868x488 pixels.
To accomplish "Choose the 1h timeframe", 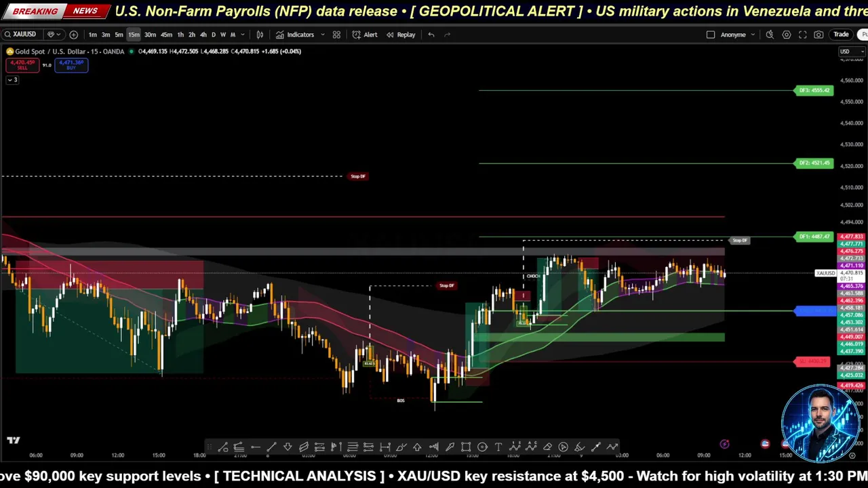I will pos(180,35).
